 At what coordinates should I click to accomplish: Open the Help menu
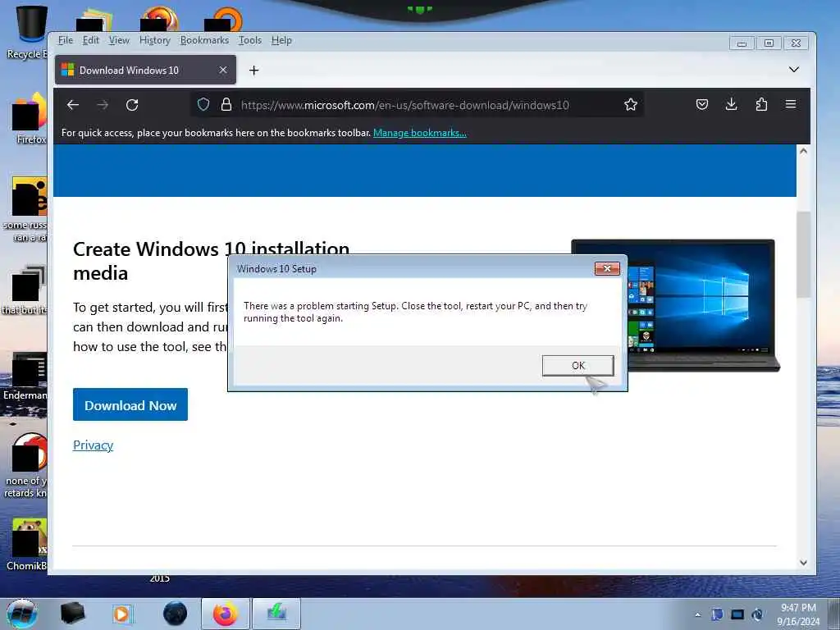pos(281,40)
